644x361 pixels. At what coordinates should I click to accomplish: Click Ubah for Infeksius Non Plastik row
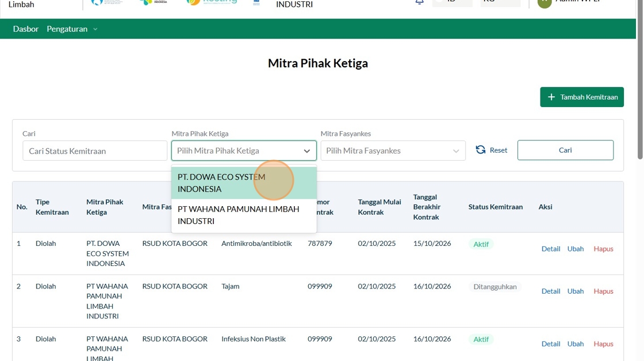click(x=575, y=344)
